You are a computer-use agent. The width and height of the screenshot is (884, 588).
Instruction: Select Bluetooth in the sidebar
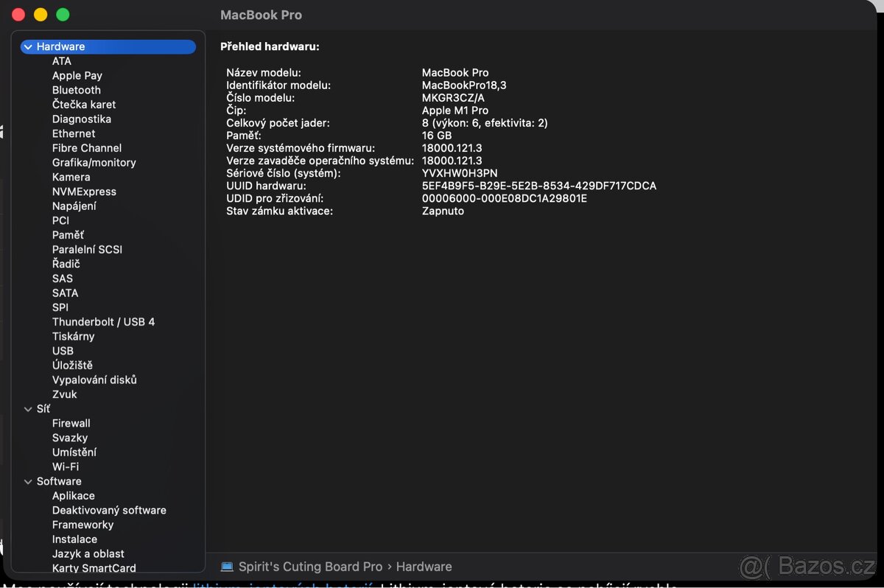(x=77, y=90)
